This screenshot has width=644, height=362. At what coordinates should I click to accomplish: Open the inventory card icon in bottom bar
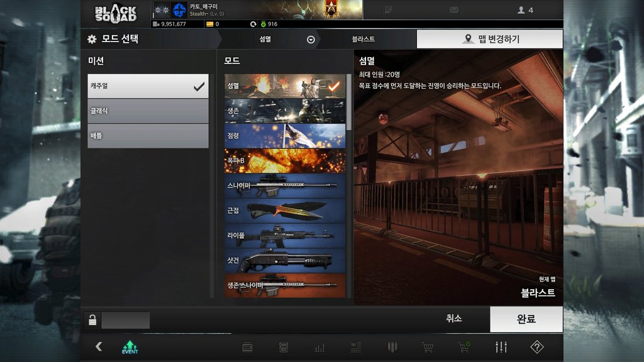coord(247,347)
